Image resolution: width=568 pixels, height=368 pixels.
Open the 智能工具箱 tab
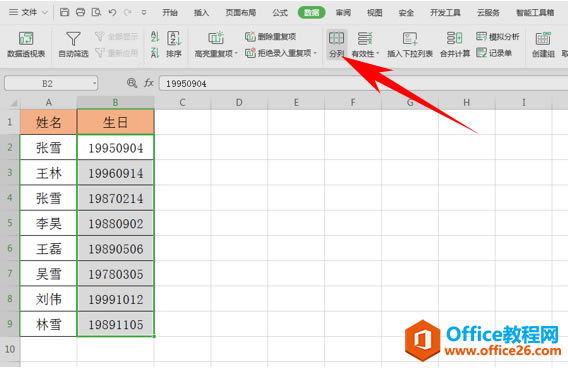coord(535,13)
